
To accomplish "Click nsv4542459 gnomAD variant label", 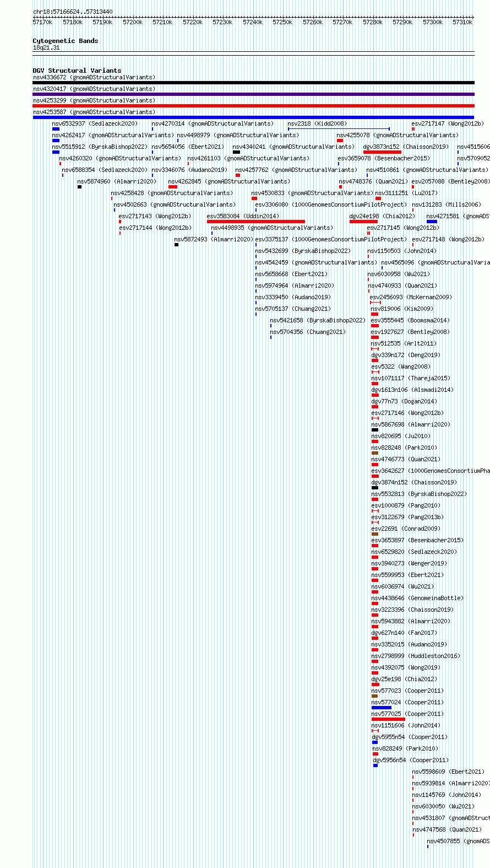I will (316, 262).
